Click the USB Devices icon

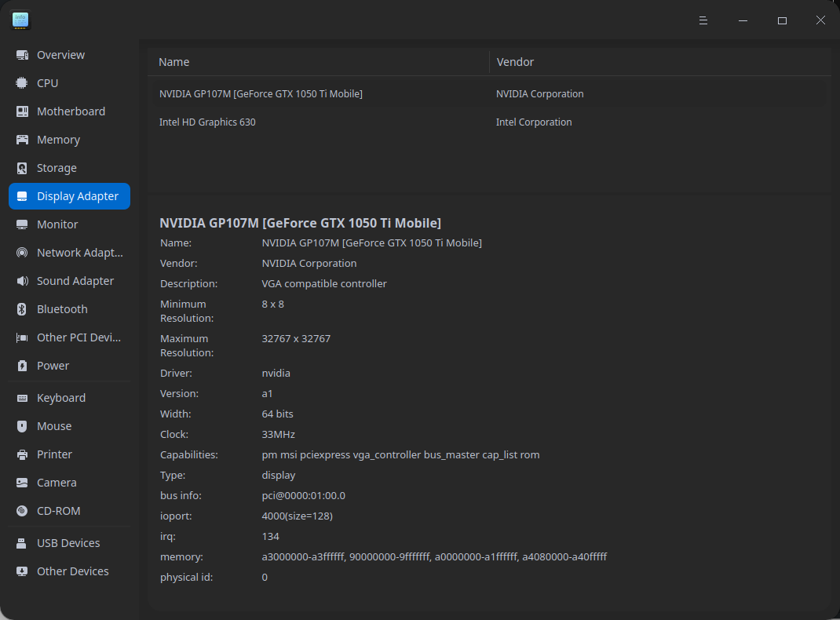tap(22, 543)
